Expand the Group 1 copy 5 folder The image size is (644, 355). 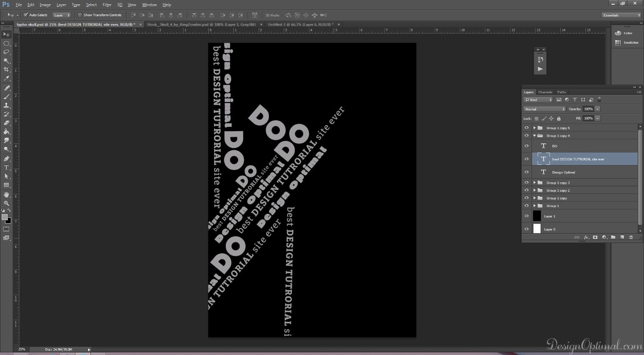click(534, 128)
